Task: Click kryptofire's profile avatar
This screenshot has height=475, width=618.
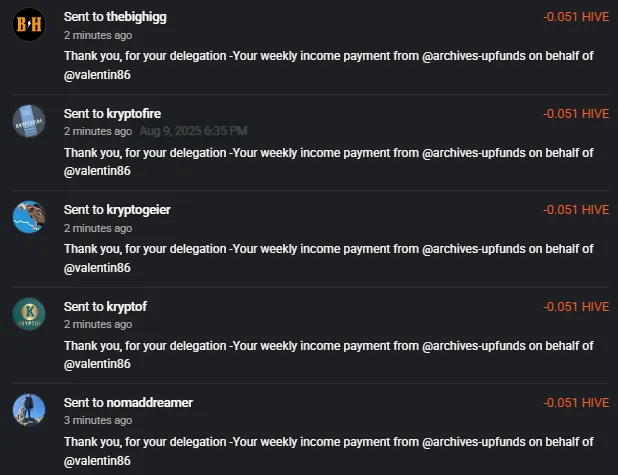Action: tap(29, 121)
